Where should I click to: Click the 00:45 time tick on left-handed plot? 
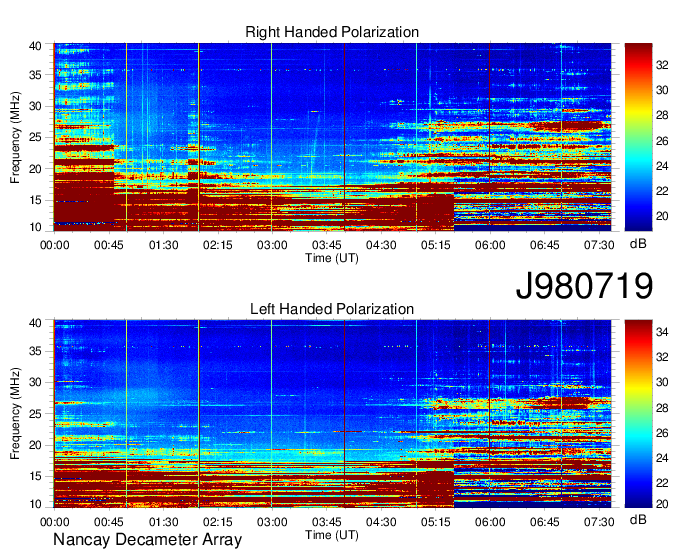[109, 522]
